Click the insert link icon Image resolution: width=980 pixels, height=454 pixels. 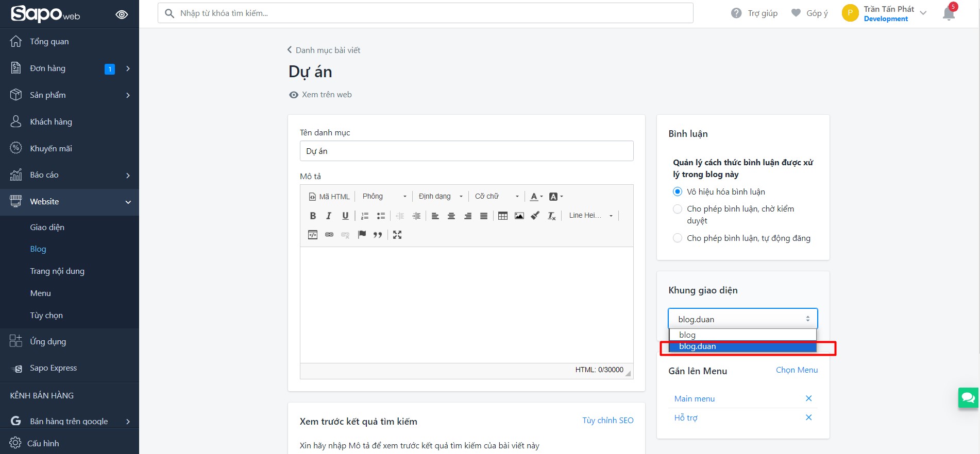pyautogui.click(x=329, y=235)
